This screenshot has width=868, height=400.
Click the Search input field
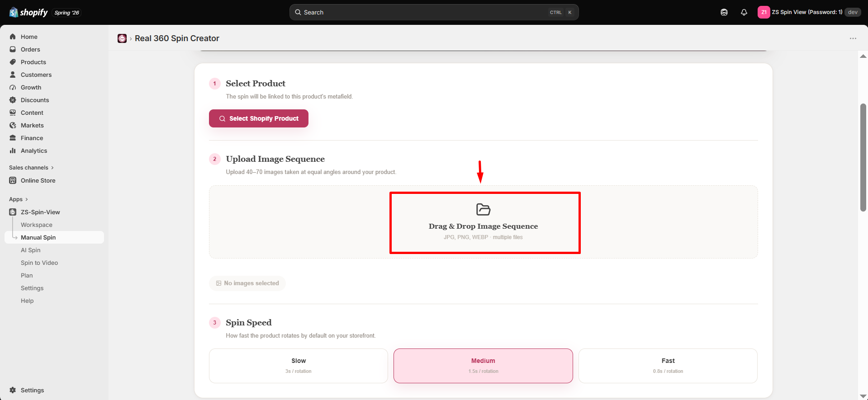point(434,12)
